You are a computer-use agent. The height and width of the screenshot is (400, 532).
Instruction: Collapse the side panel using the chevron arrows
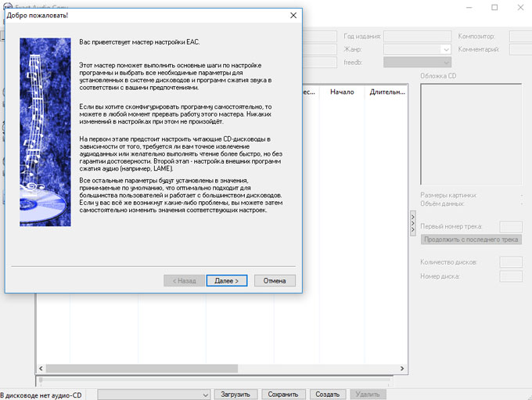click(x=413, y=222)
